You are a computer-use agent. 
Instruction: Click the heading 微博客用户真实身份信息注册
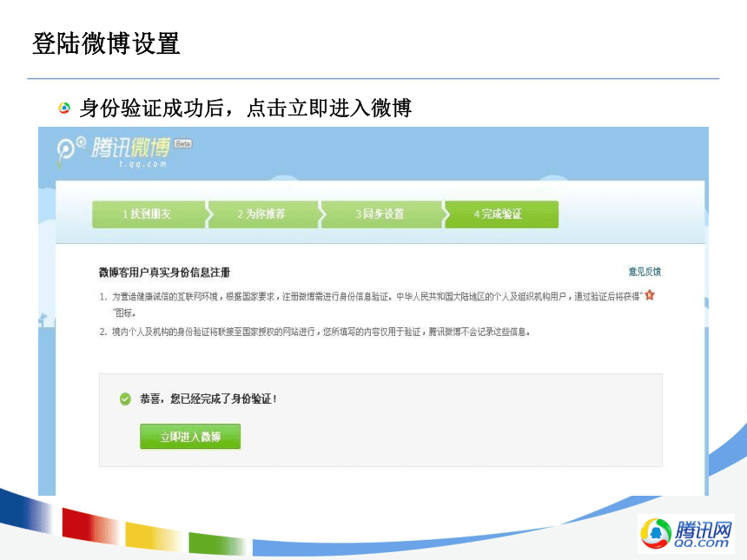click(x=164, y=273)
